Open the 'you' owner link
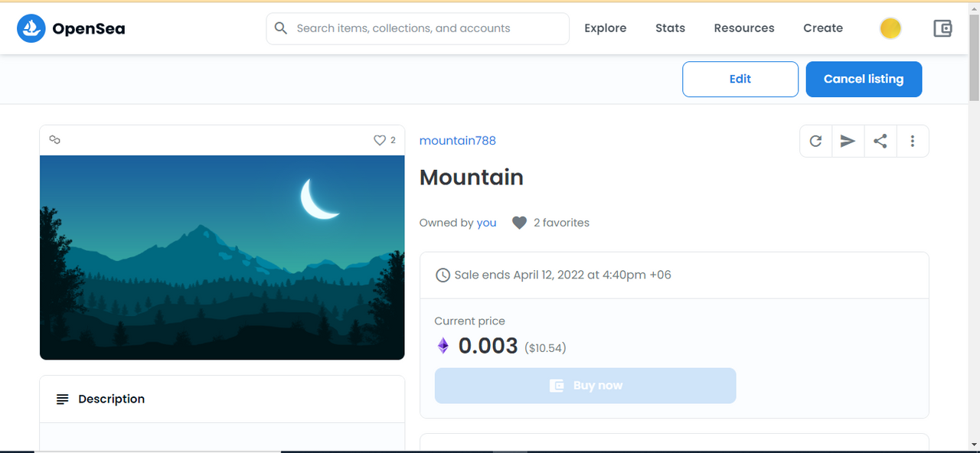980x453 pixels. tap(486, 223)
